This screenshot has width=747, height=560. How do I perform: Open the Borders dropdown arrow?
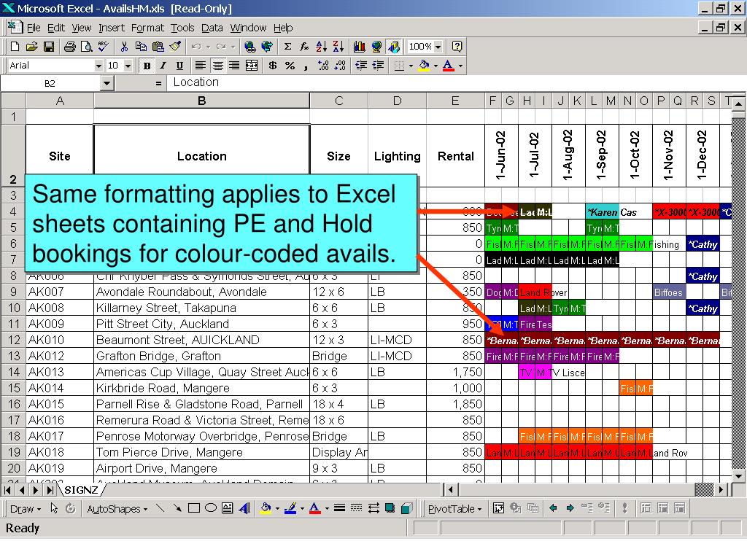point(411,66)
